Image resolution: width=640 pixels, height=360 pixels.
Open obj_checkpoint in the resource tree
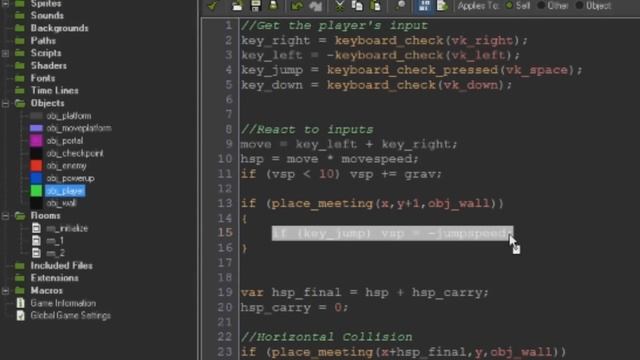point(75,154)
